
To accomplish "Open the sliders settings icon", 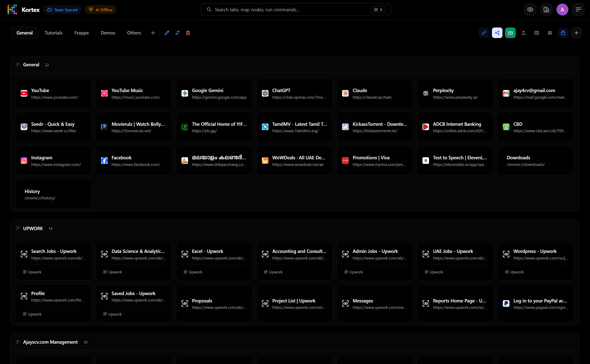I will tap(550, 33).
